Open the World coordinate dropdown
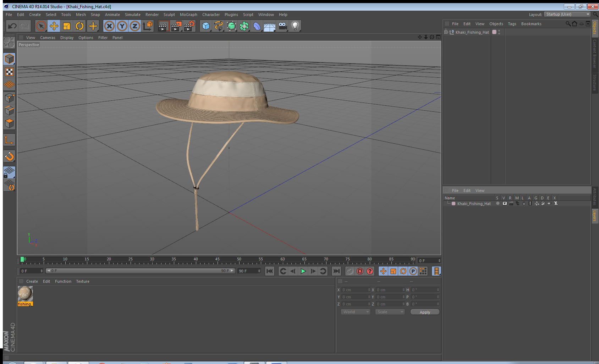The width and height of the screenshot is (599, 364). [356, 312]
